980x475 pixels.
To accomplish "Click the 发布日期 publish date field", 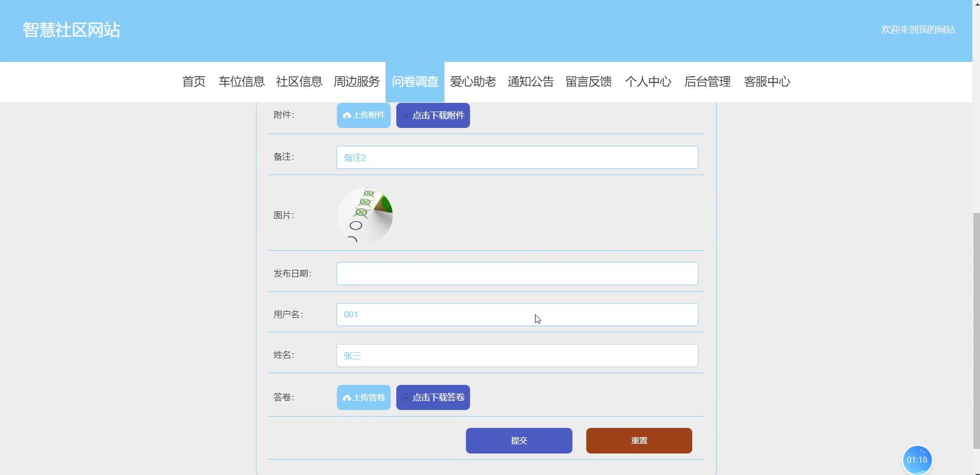I will coord(517,274).
